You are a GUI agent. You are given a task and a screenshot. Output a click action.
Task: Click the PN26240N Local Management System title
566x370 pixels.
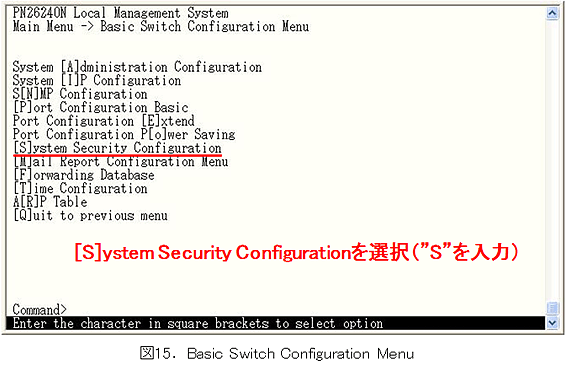point(121,13)
